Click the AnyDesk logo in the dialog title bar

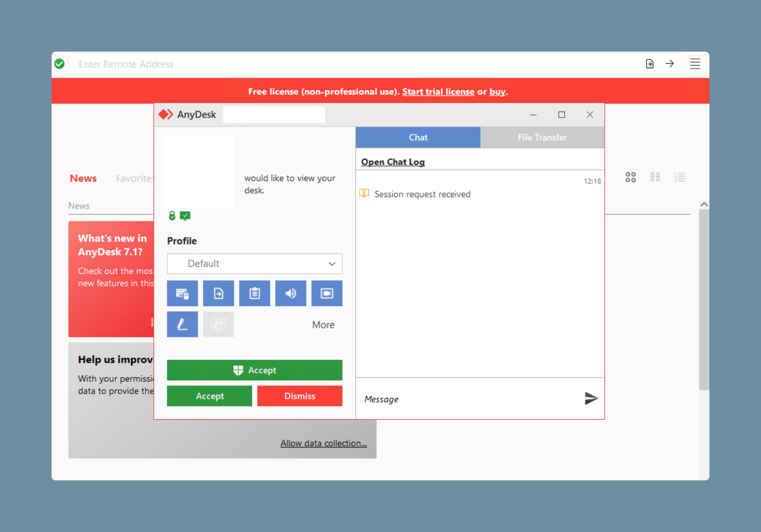point(166,115)
